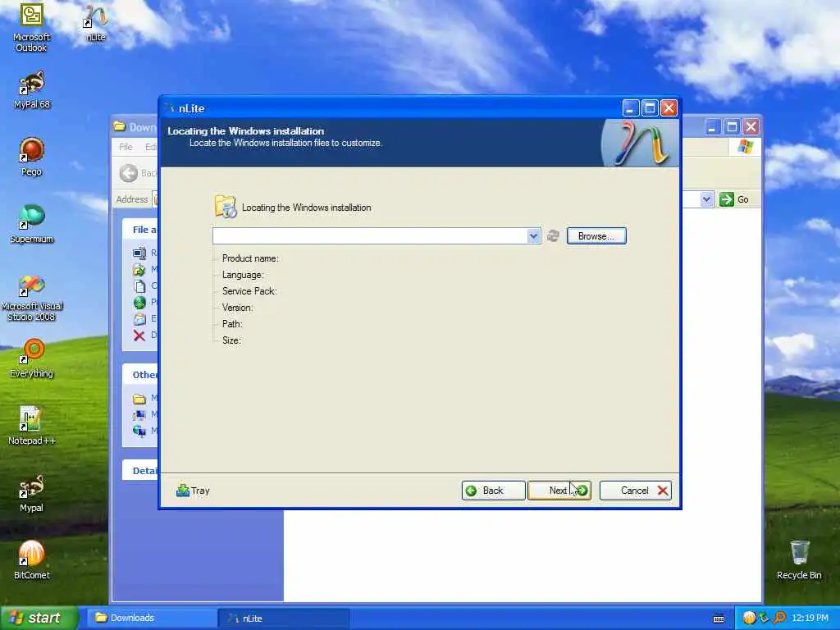
Task: Select the Mypal desktop icon
Action: point(32,493)
